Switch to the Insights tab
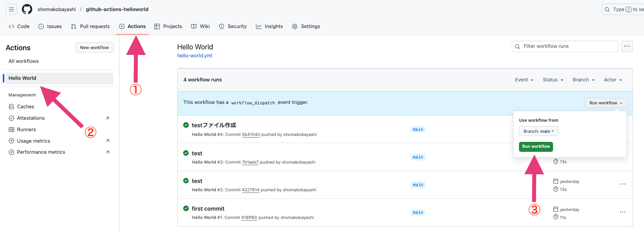This screenshot has height=232, width=644. click(269, 26)
